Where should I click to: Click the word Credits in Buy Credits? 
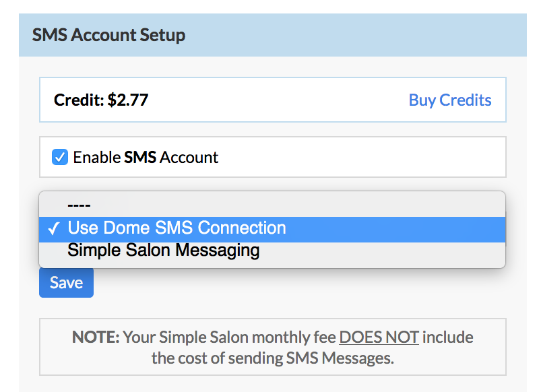tap(466, 100)
